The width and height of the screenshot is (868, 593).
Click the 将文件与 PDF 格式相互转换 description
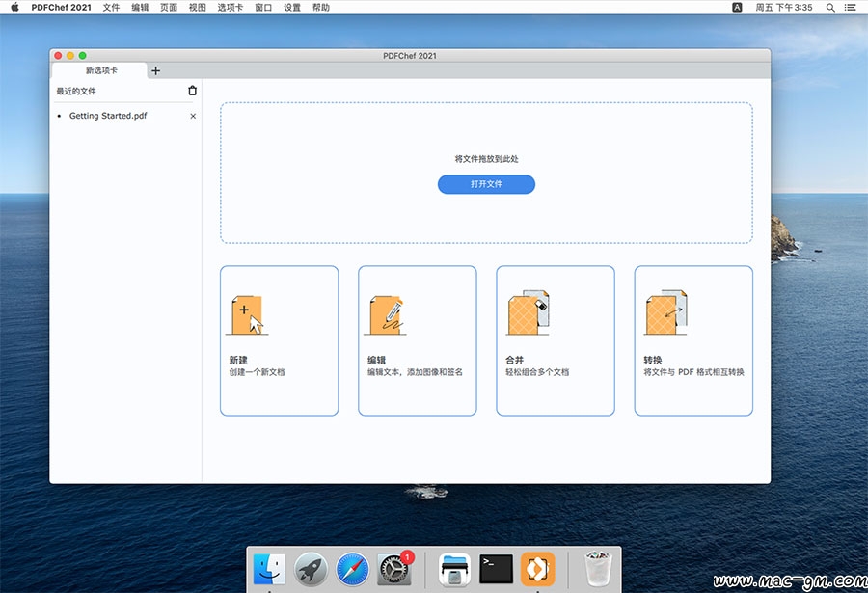pos(693,372)
